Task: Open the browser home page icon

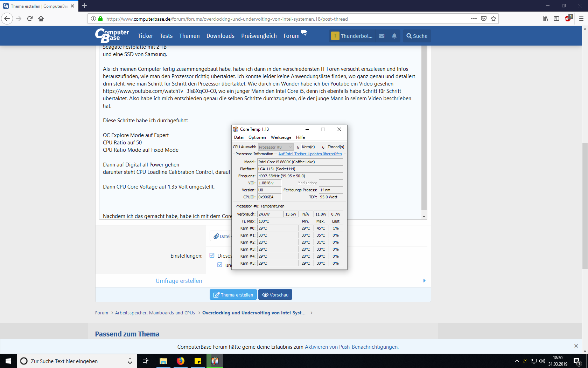Action: 41,19
